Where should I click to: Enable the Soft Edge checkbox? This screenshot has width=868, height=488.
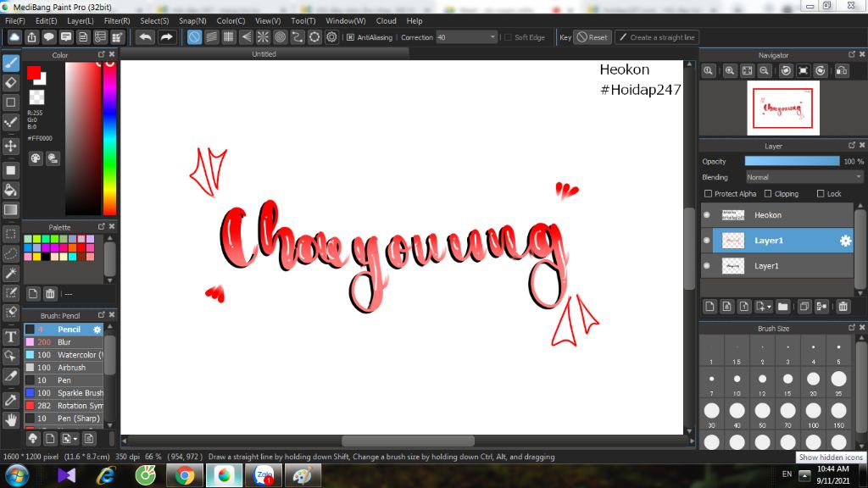click(509, 37)
